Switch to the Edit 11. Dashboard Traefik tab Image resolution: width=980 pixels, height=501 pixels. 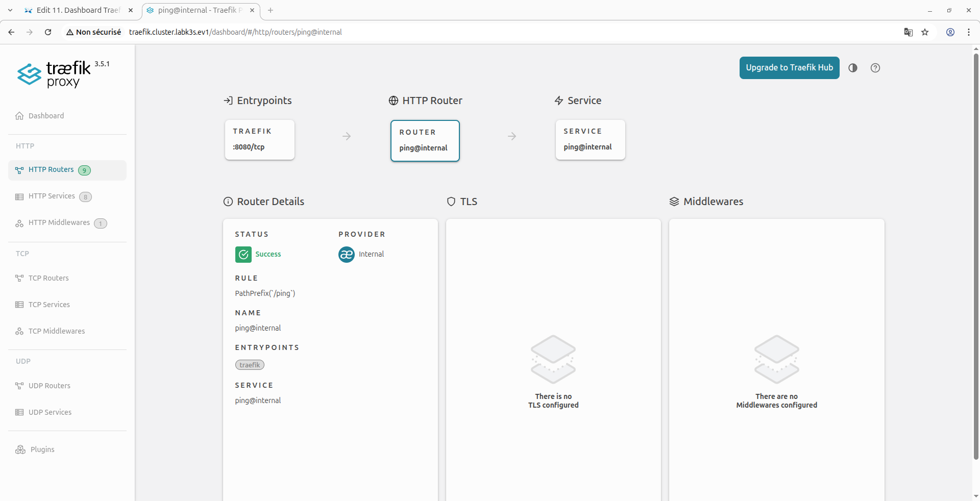79,10
